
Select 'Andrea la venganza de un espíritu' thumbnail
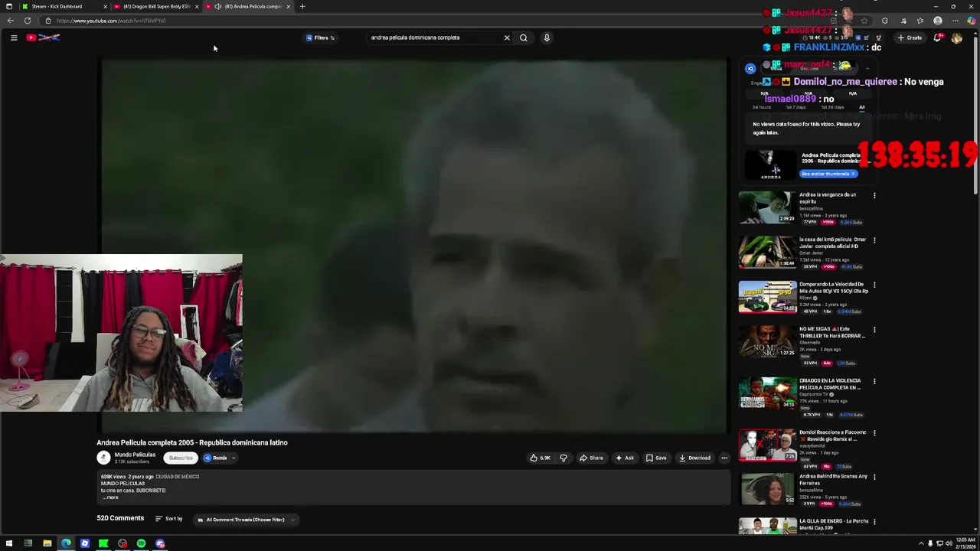click(x=767, y=208)
